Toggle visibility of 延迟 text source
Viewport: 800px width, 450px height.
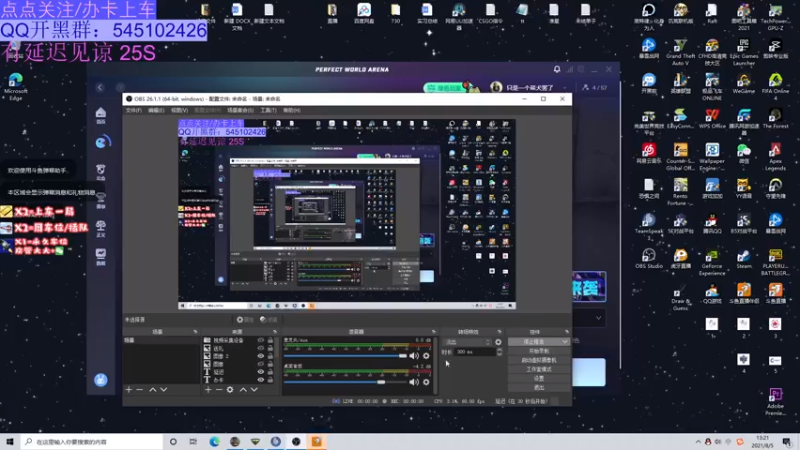coord(261,372)
